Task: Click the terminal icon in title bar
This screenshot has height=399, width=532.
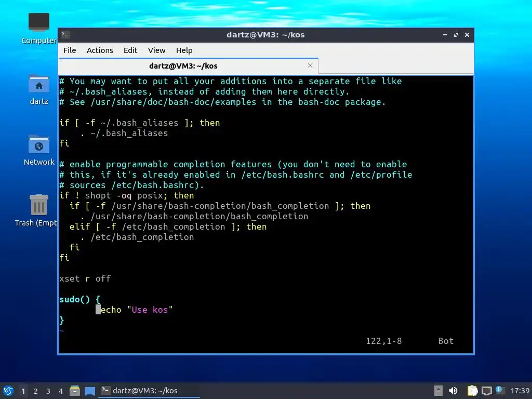Action: point(65,35)
